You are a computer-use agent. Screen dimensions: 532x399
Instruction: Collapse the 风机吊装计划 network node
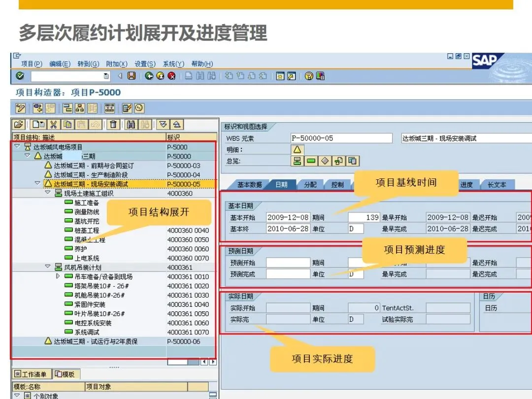point(47,266)
